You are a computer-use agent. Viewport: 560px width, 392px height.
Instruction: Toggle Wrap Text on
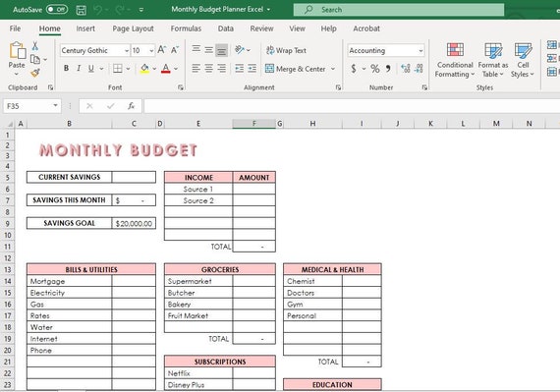286,50
